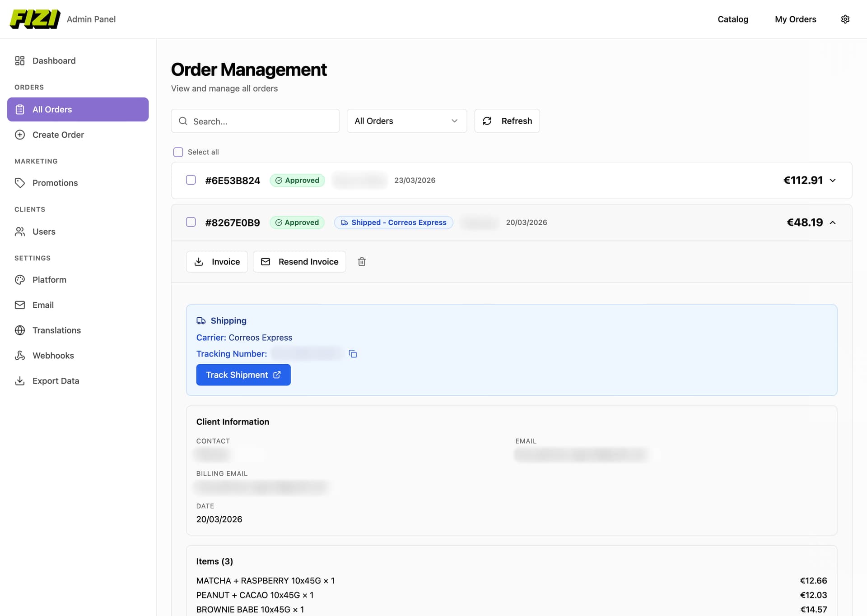867x616 pixels.
Task: Collapse order #8267E0B9 details
Action: click(832, 222)
